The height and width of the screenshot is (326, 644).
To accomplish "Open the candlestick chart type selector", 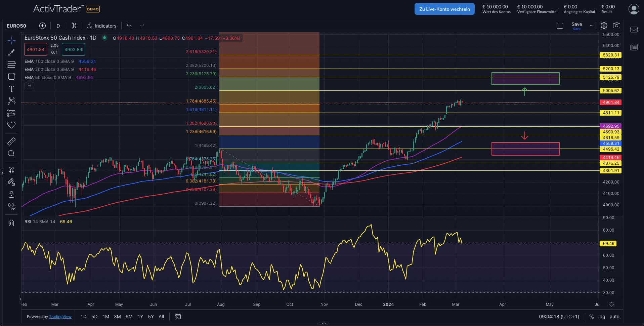I will point(74,26).
